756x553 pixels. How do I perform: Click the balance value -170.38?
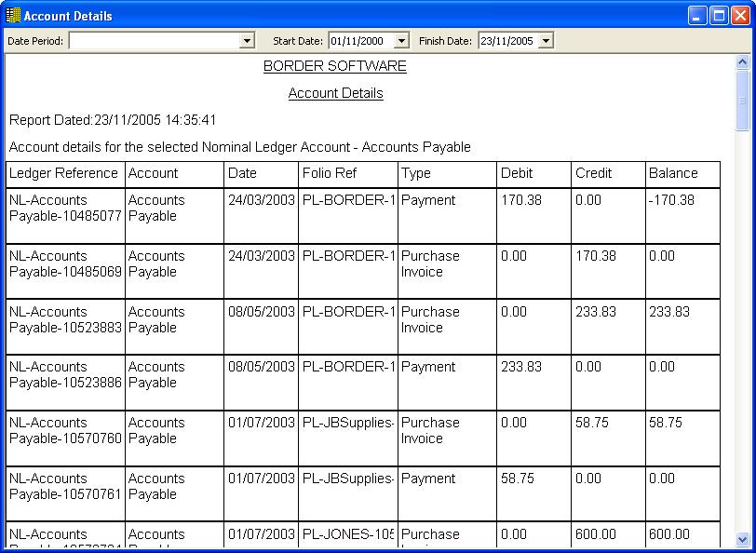coord(671,200)
